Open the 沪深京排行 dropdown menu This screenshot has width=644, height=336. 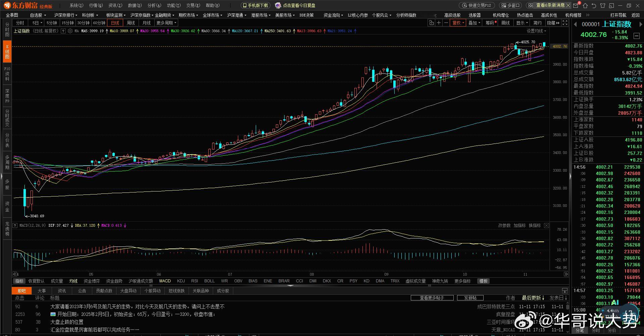point(66,15)
